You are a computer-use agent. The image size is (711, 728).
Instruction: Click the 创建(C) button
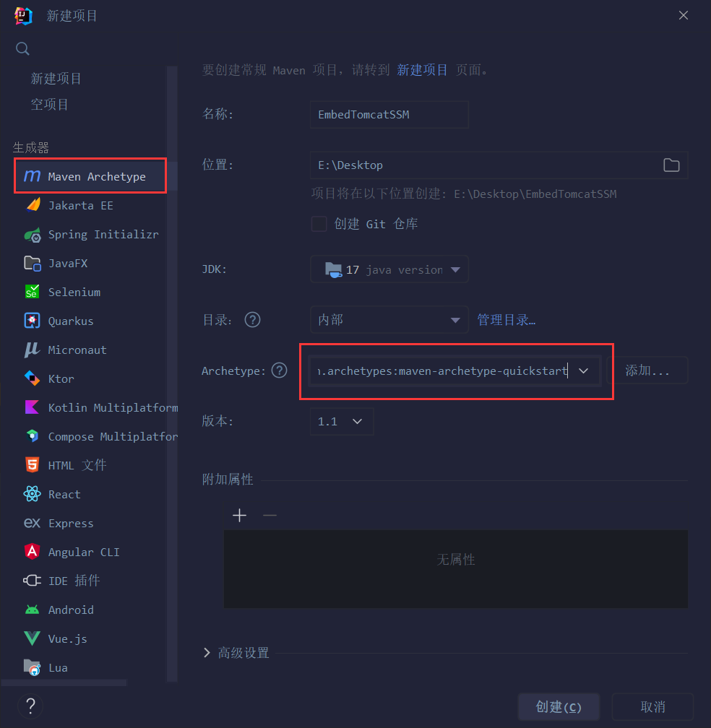tap(559, 706)
